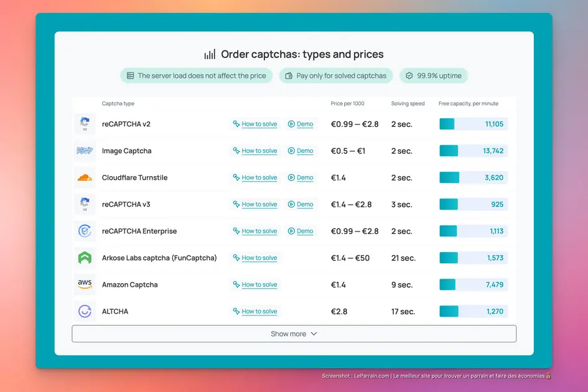
Task: Click the Free capacity, per minute header
Action: click(x=469, y=103)
